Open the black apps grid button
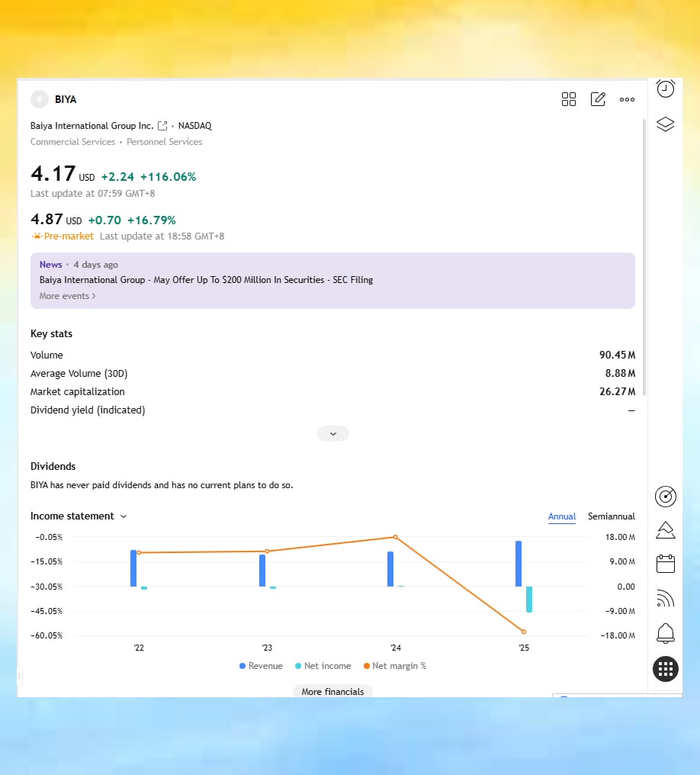 pos(666,669)
